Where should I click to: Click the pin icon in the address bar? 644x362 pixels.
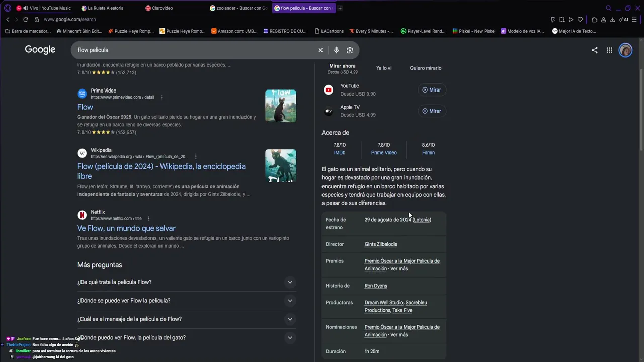pos(553,20)
